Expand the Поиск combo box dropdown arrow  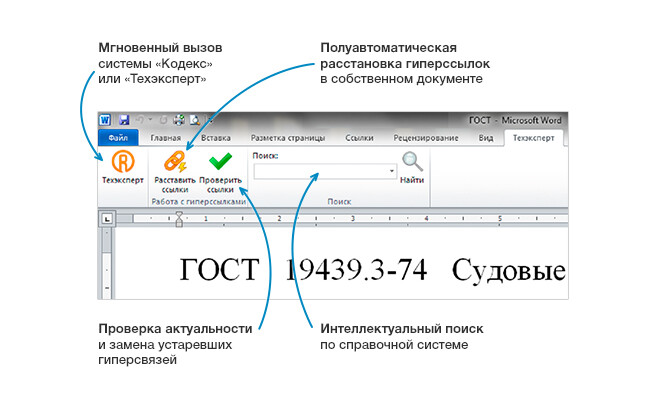point(391,171)
